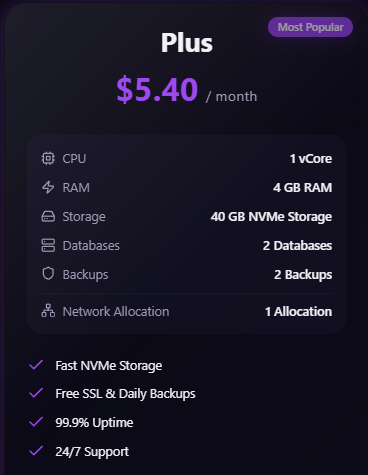
Task: Click the Most Popular badge
Action: pos(310,27)
